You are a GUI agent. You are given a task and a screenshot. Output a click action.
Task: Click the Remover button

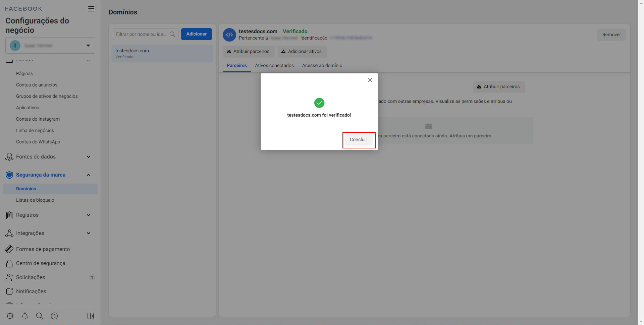[611, 35]
